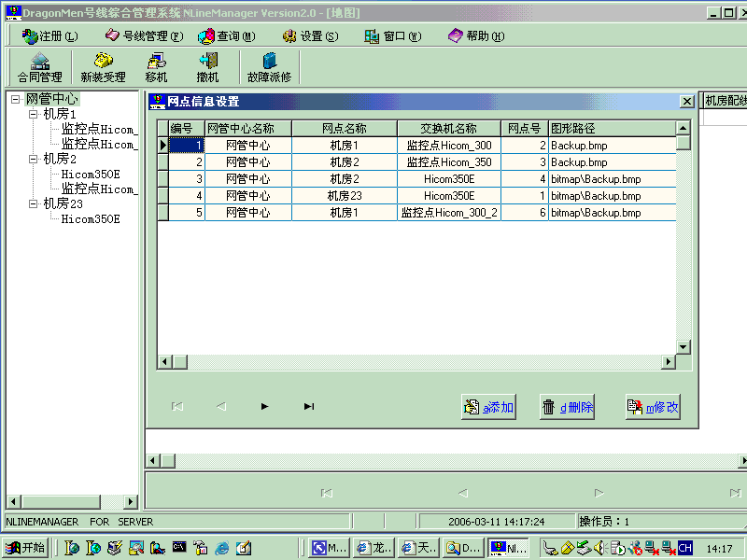Screen dimensions: 747x560
Task: Click the a添加 button
Action: (488, 407)
